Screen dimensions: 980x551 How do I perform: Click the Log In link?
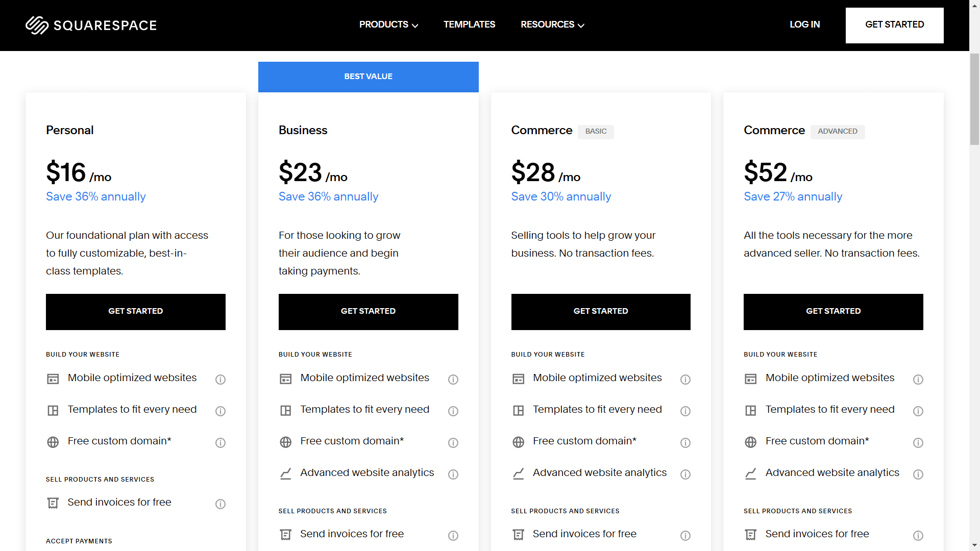pyautogui.click(x=804, y=24)
